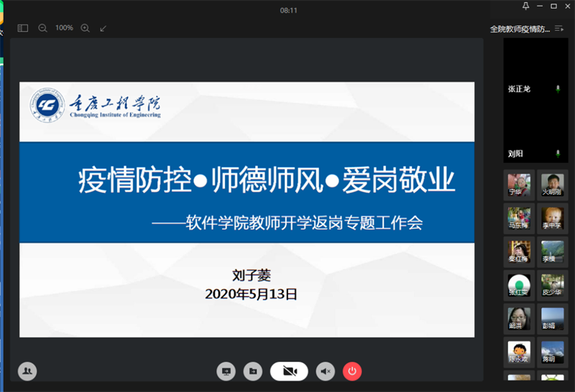Hang up with the red power button
The width and height of the screenshot is (575, 392).
(351, 370)
